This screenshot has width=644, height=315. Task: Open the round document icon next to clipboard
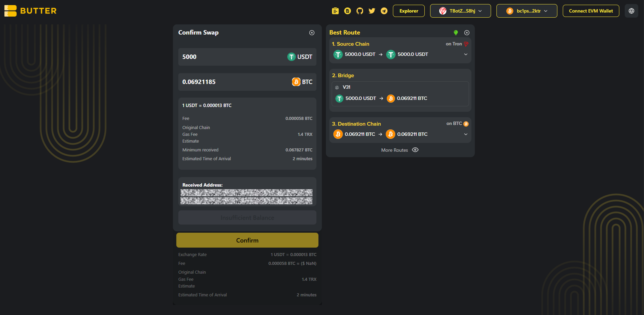pos(347,11)
